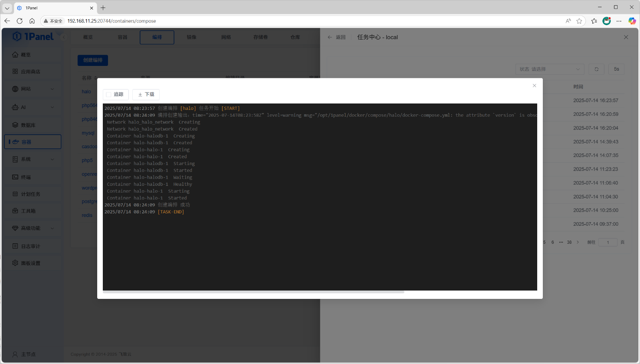The height and width of the screenshot is (364, 640).
Task: Click the horizontal scrollbar below the log
Action: click(x=254, y=292)
